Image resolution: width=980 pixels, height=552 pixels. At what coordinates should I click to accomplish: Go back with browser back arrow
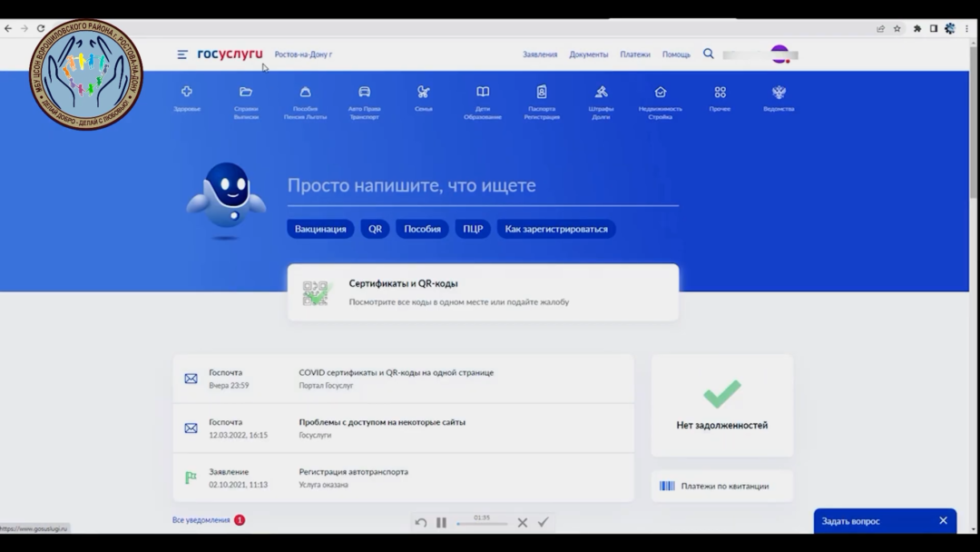(8, 28)
